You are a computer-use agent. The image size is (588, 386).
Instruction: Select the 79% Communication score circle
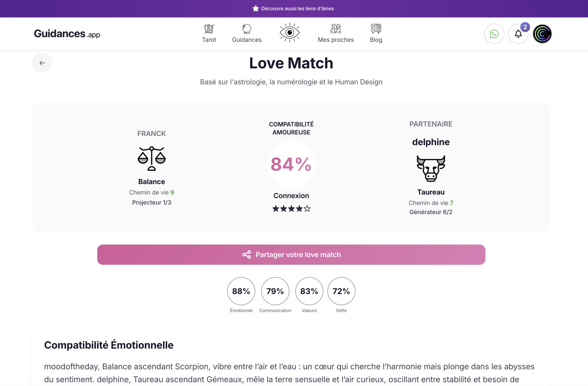pos(275,291)
